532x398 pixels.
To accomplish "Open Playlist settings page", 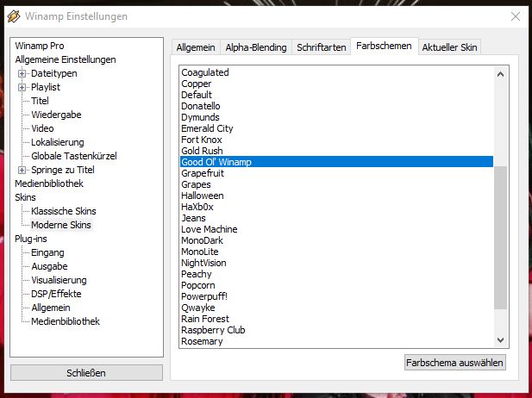I will (x=46, y=88).
